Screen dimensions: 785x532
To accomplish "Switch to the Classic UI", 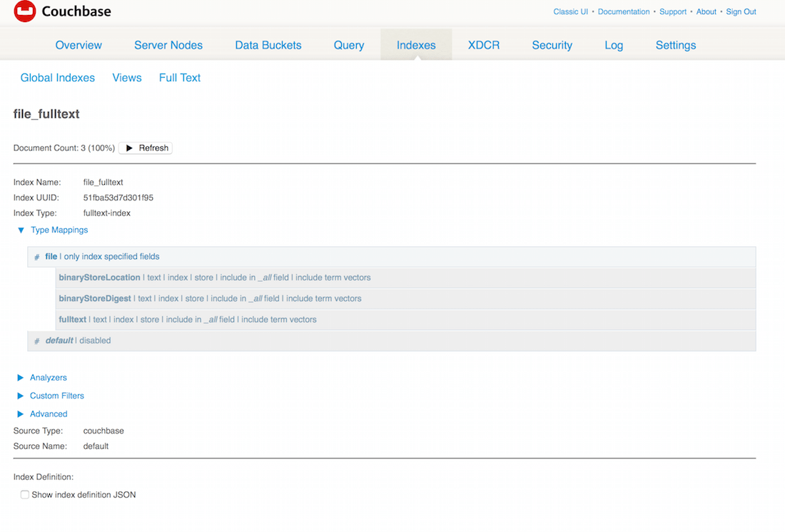I will click(x=571, y=11).
